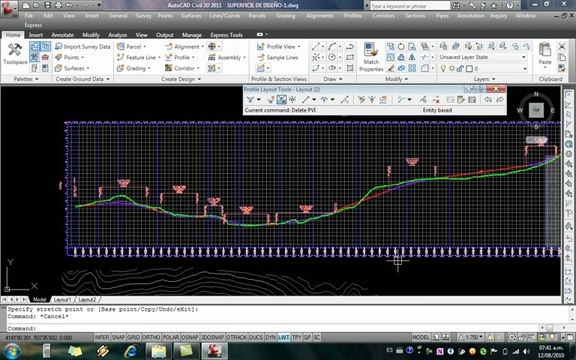Click the command line input field
This screenshot has width=576, height=360.
coord(272,328)
